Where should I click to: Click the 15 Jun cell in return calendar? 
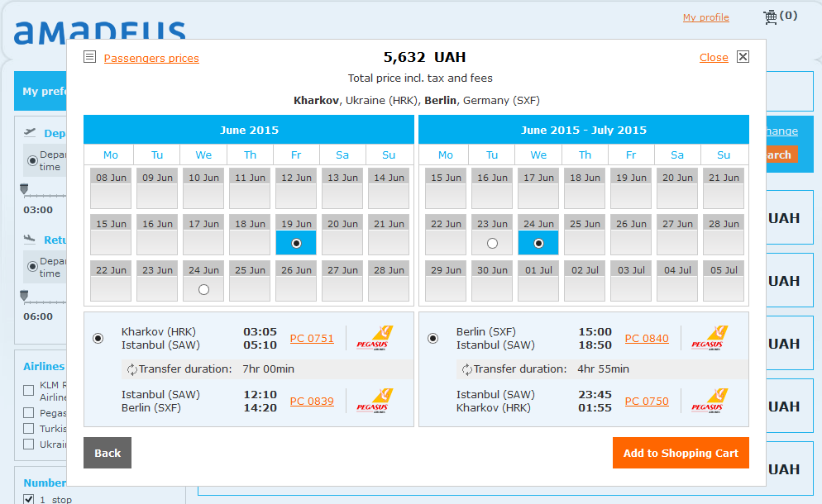[x=446, y=188]
